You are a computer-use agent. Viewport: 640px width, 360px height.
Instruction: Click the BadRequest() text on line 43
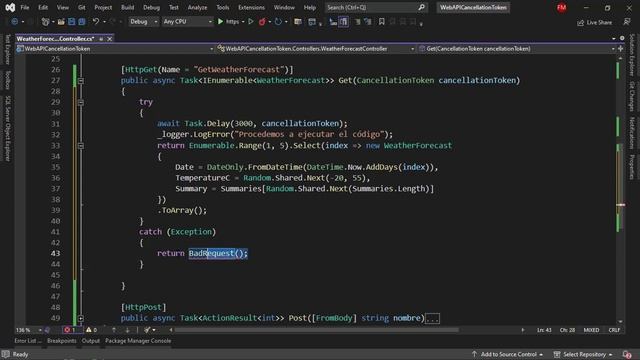[218, 253]
